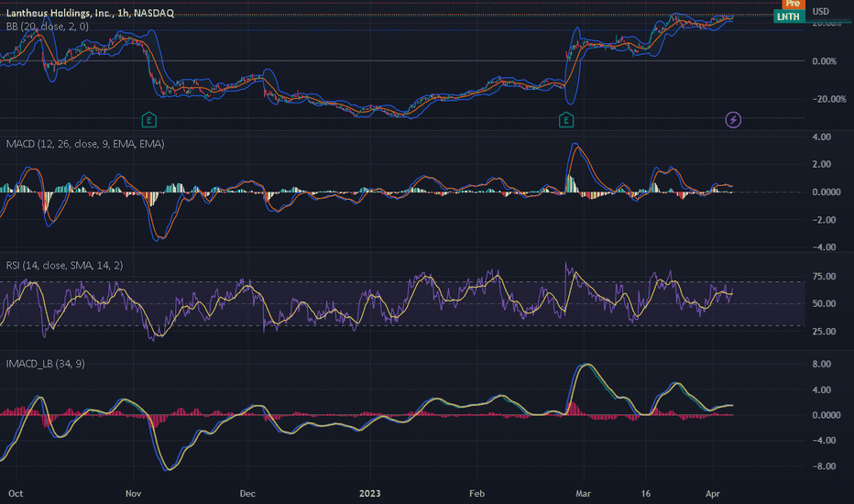
Task: Click the Feb label on time axis
Action: tap(476, 494)
